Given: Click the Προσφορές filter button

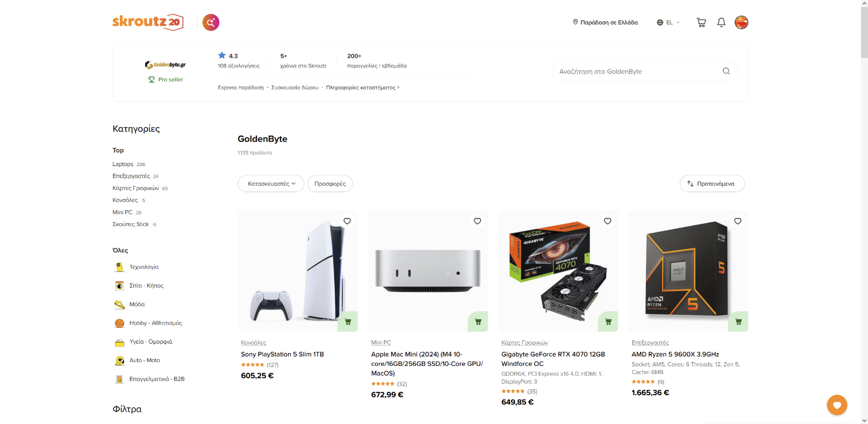Looking at the screenshot, I should tap(330, 183).
